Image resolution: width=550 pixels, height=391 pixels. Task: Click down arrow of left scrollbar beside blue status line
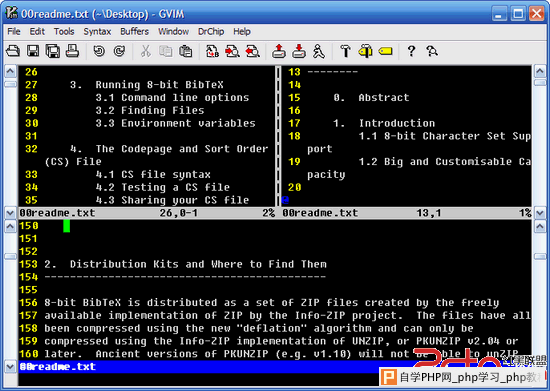pos(10,367)
